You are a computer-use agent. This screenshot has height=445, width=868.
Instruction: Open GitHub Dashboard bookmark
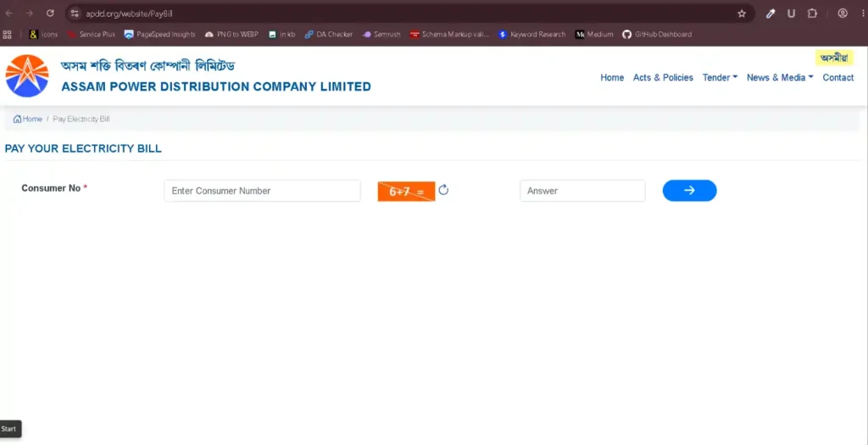tap(657, 34)
